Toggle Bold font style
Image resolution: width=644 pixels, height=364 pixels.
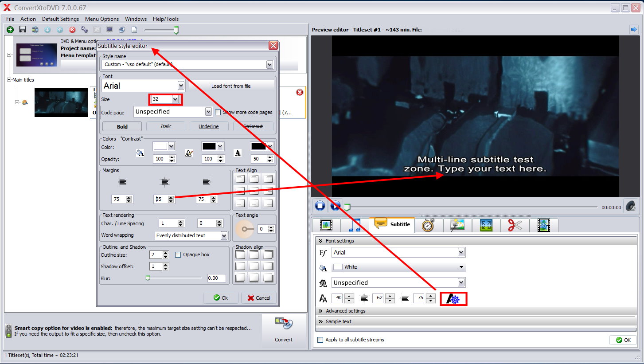[x=122, y=126]
